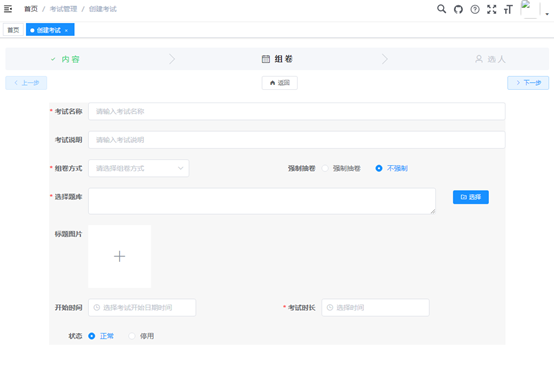
Task: Open the help question-mark icon
Action: coord(475,9)
